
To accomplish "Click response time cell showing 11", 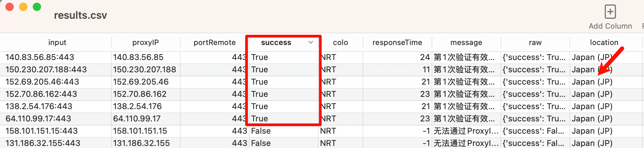I will click(x=426, y=70).
